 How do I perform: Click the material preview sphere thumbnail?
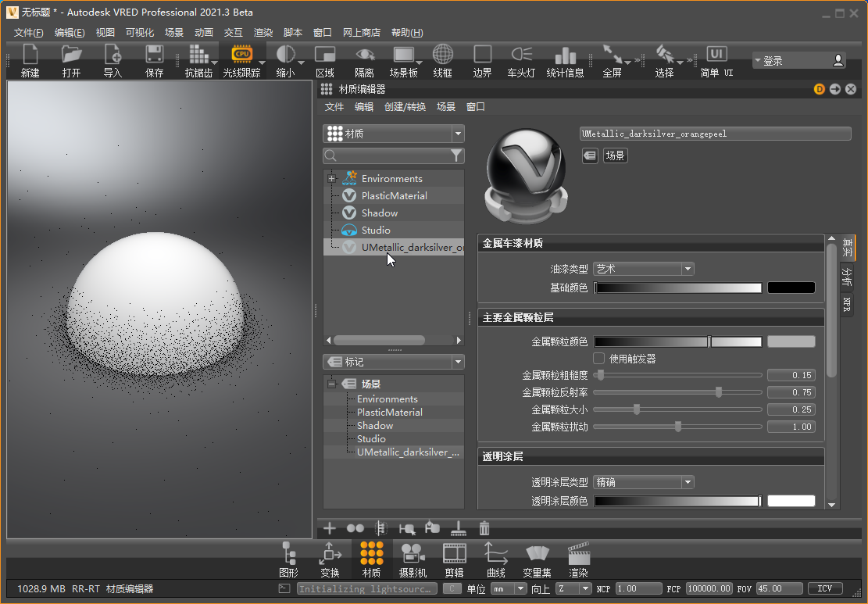click(x=527, y=176)
